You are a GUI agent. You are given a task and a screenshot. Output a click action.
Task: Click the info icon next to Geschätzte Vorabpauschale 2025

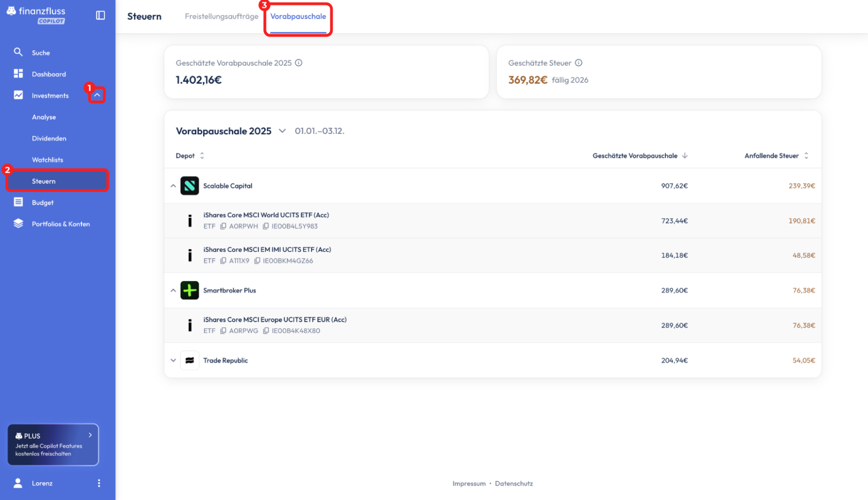tap(299, 63)
